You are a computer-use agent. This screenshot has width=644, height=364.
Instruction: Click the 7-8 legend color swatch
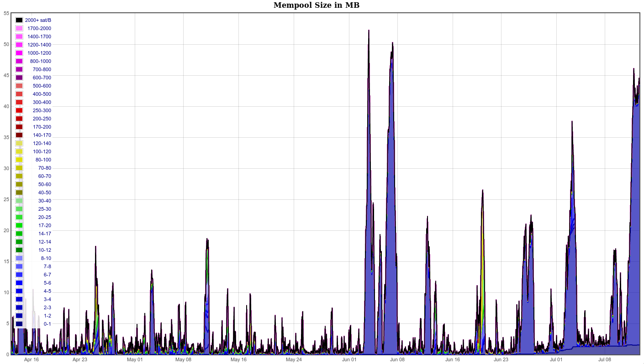click(x=19, y=266)
